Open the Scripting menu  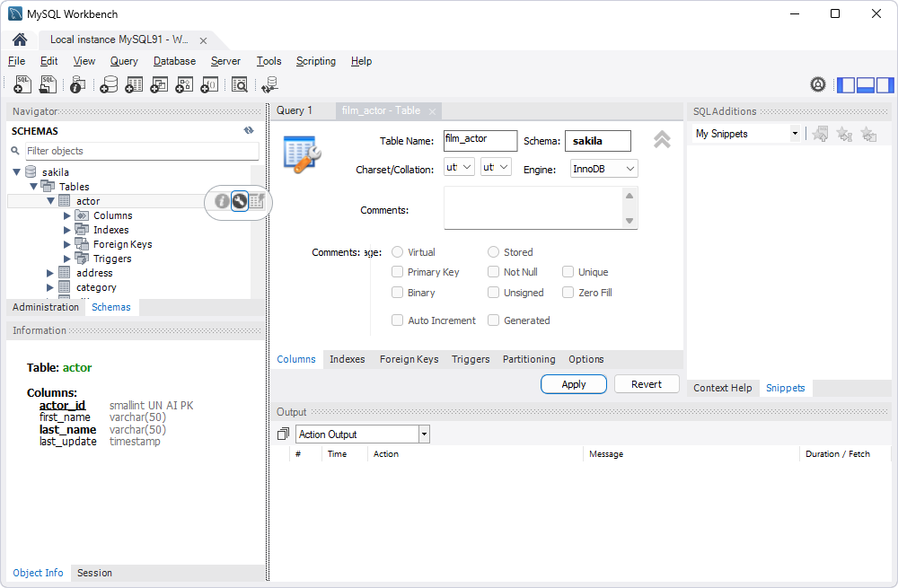(315, 61)
